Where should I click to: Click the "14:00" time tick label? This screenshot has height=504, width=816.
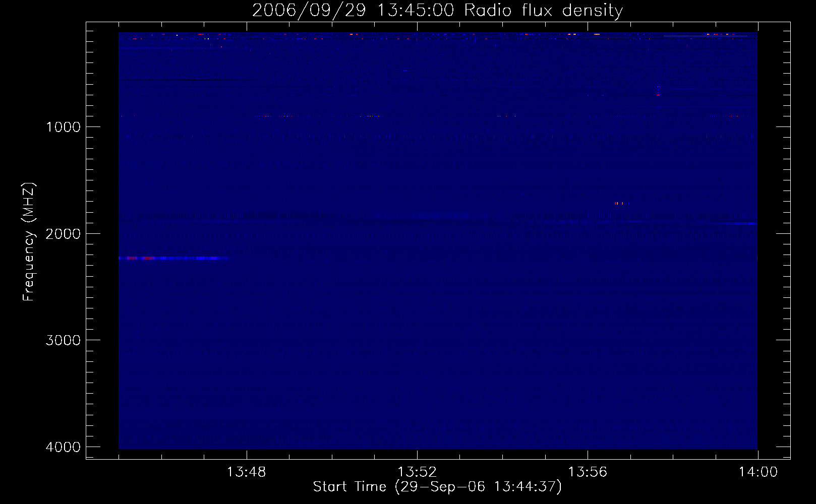tap(757, 472)
